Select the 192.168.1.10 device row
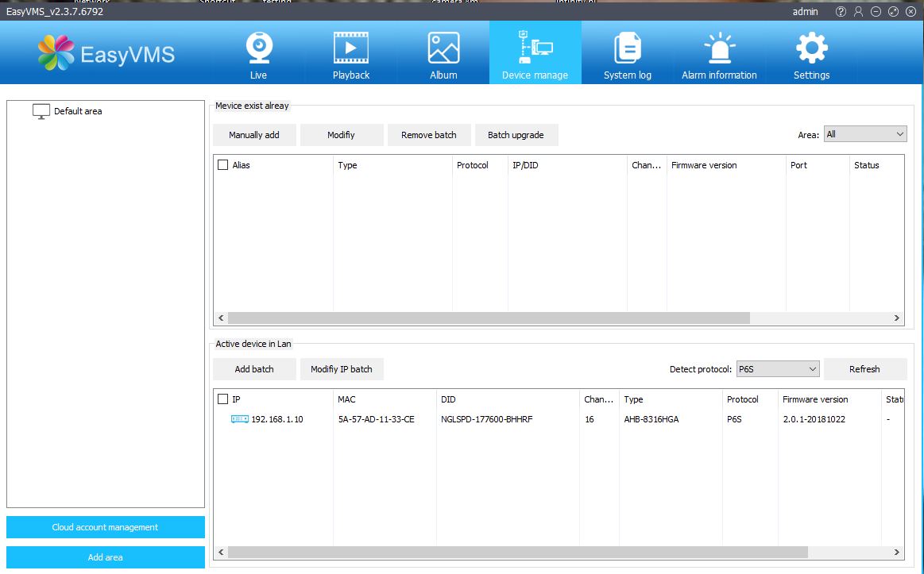This screenshot has height=574, width=924. (x=277, y=419)
